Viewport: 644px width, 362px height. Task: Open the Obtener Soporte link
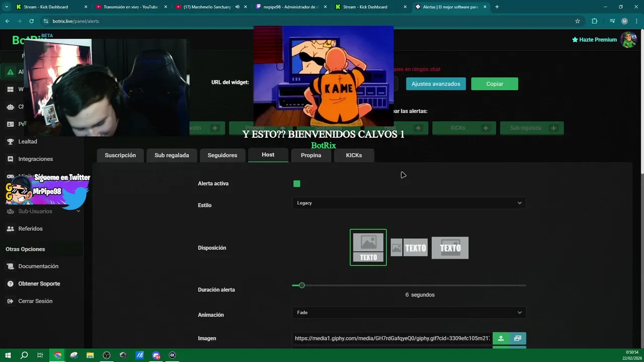(x=39, y=284)
